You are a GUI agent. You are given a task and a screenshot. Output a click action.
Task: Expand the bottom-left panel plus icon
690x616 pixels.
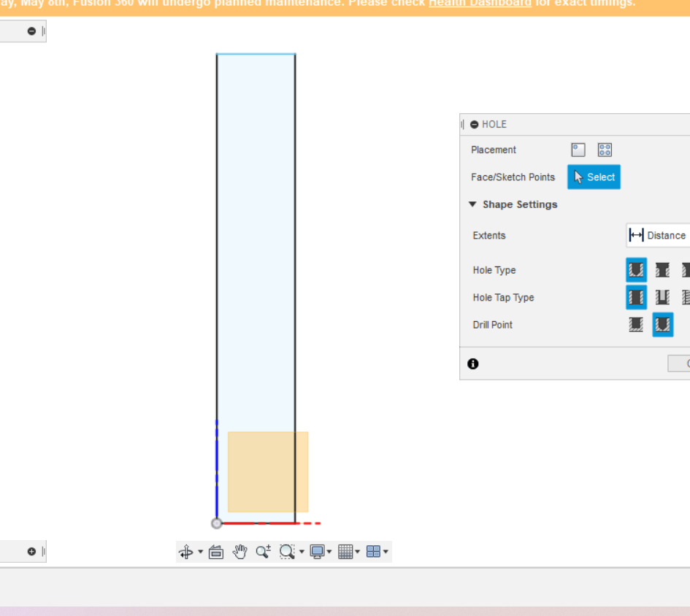[x=31, y=551]
